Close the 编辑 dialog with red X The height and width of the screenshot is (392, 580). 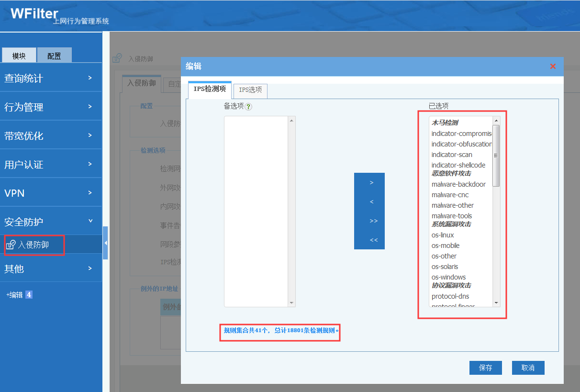(553, 67)
